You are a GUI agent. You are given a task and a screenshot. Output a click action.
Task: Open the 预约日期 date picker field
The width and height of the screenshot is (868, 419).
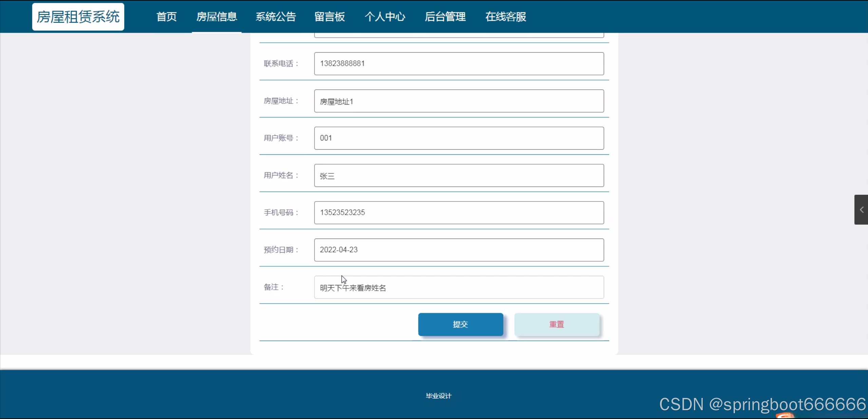459,250
